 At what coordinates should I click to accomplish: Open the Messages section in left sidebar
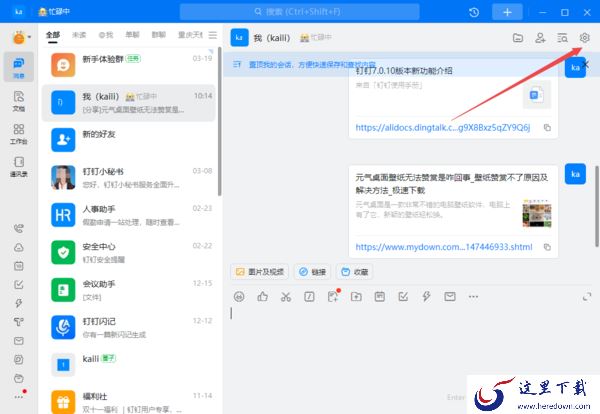[18, 67]
